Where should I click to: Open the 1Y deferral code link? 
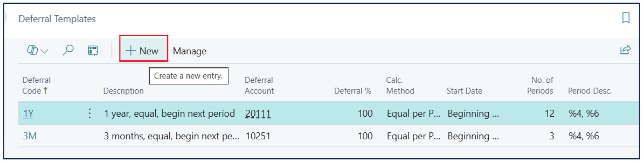[28, 114]
